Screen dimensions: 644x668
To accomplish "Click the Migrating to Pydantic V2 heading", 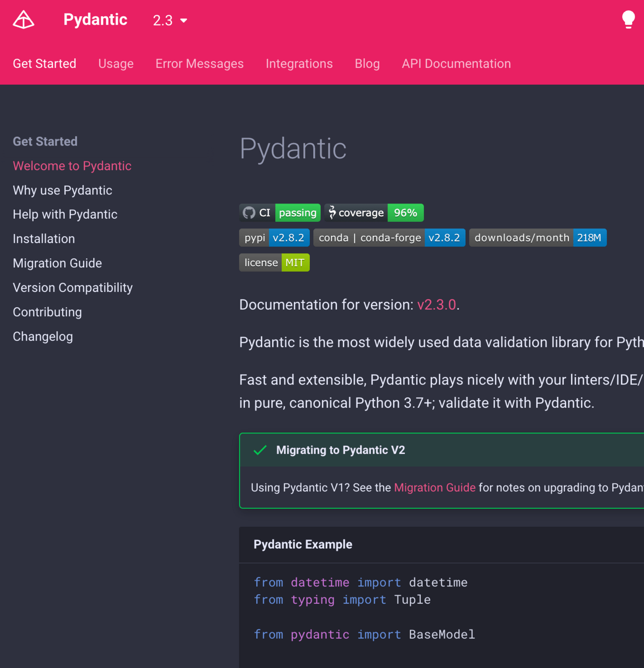I will [341, 450].
